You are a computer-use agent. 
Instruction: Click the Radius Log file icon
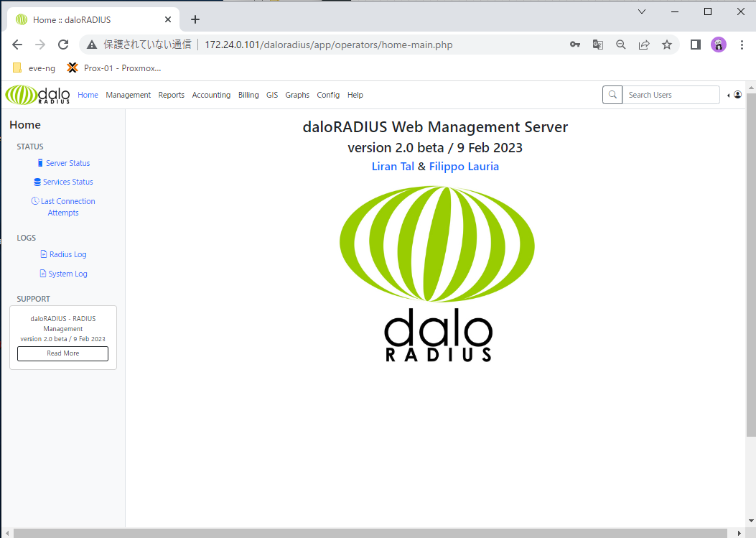(x=44, y=254)
